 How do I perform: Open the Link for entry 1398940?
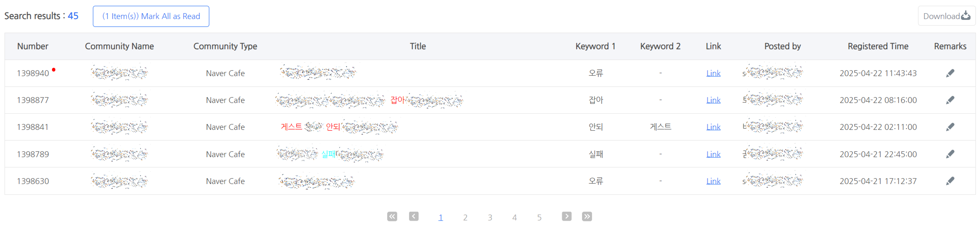pyautogui.click(x=713, y=73)
